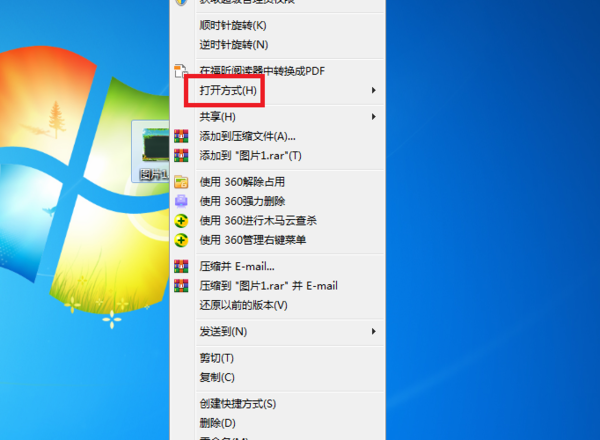Choose 创建快捷方式(S)

237,404
